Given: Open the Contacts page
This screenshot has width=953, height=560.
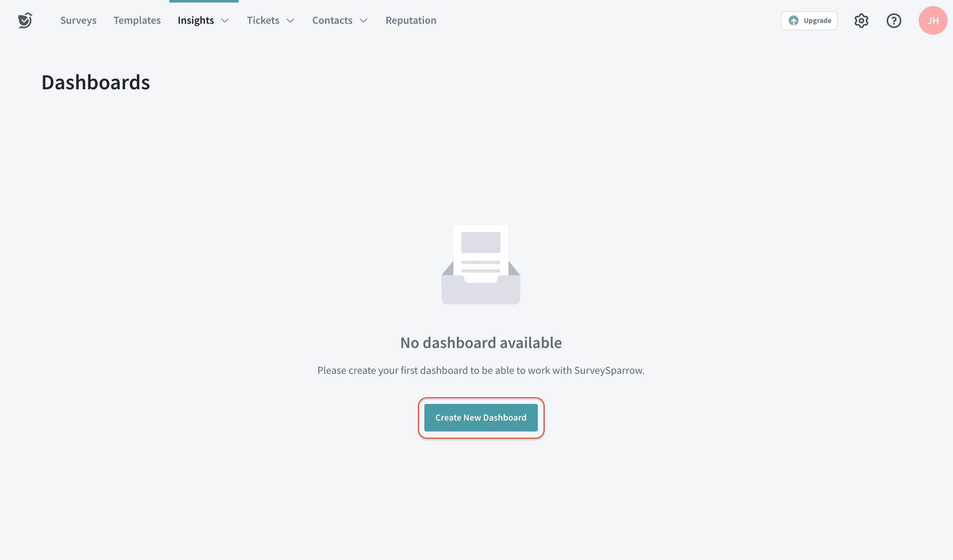Looking at the screenshot, I should (x=332, y=20).
